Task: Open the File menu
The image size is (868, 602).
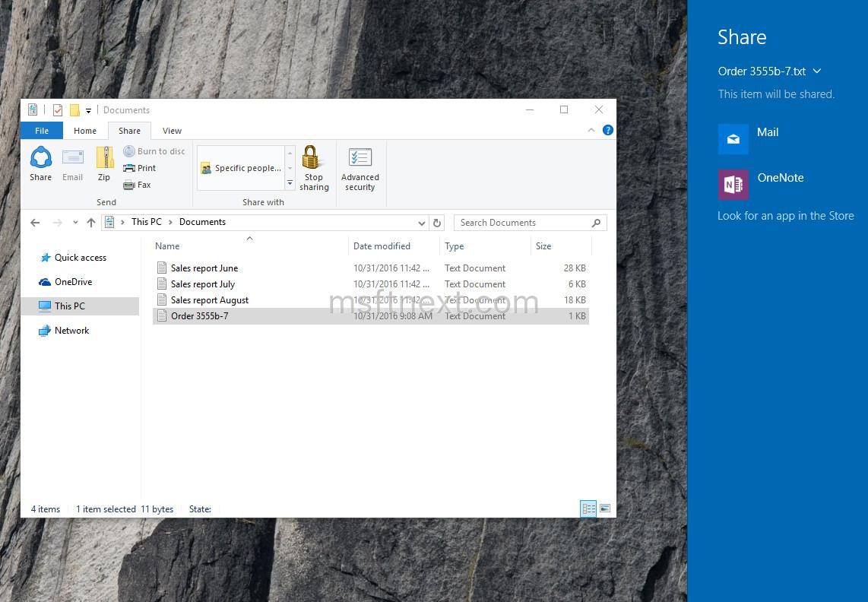Action: point(41,130)
